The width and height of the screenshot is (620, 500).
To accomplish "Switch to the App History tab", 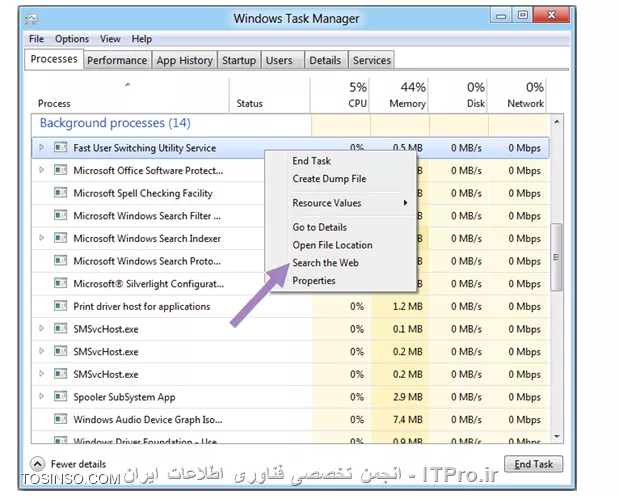I will pos(185,60).
